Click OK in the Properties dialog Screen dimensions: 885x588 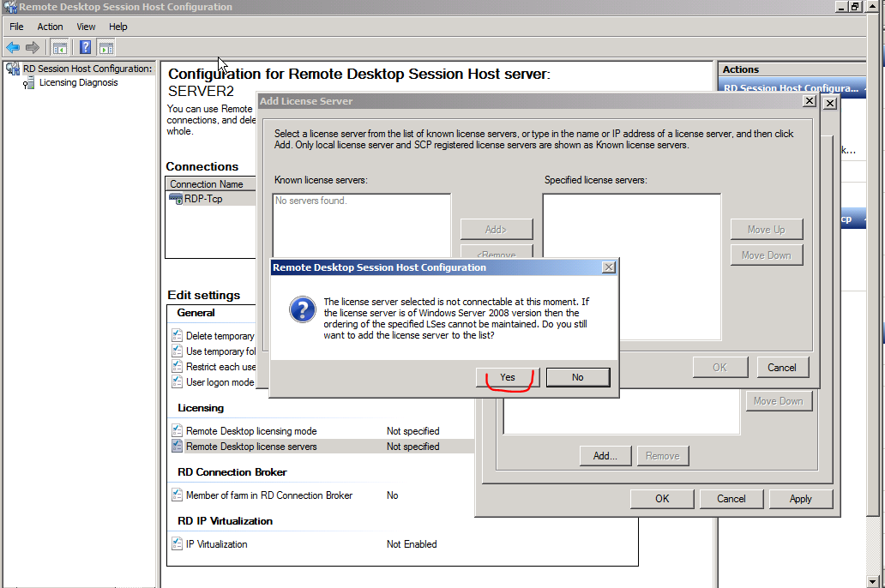pyautogui.click(x=662, y=498)
